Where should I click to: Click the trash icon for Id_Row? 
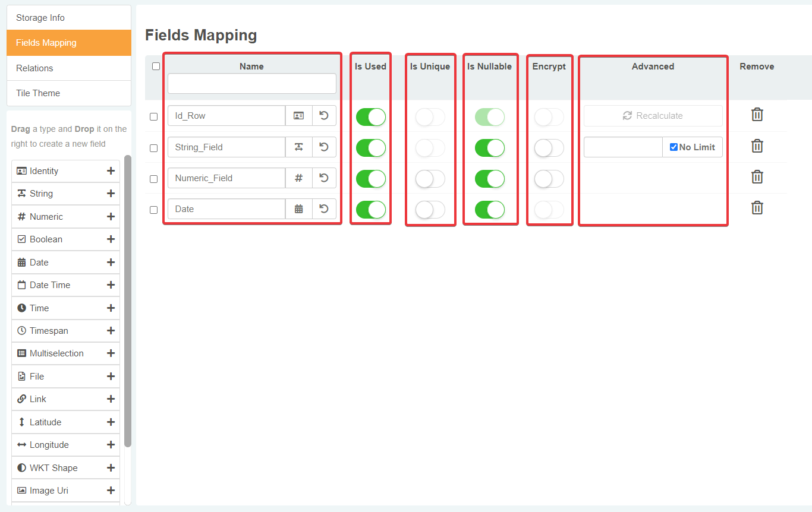point(757,115)
